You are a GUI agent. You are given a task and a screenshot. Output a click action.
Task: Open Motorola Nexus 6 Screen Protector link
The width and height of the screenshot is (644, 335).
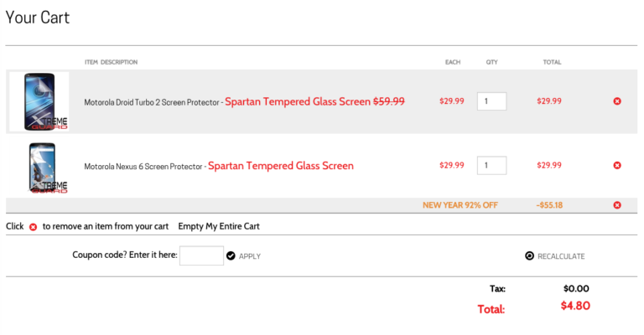[143, 167]
